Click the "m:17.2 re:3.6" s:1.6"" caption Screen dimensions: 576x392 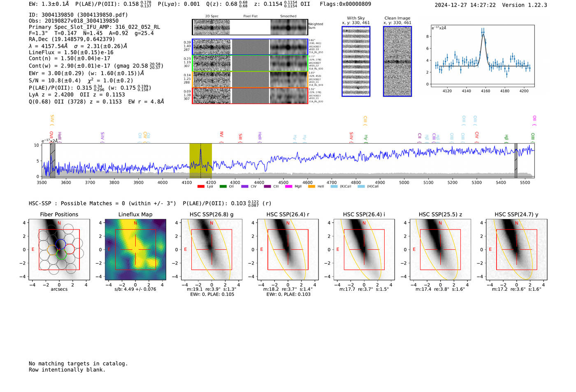pyautogui.click(x=517, y=289)
